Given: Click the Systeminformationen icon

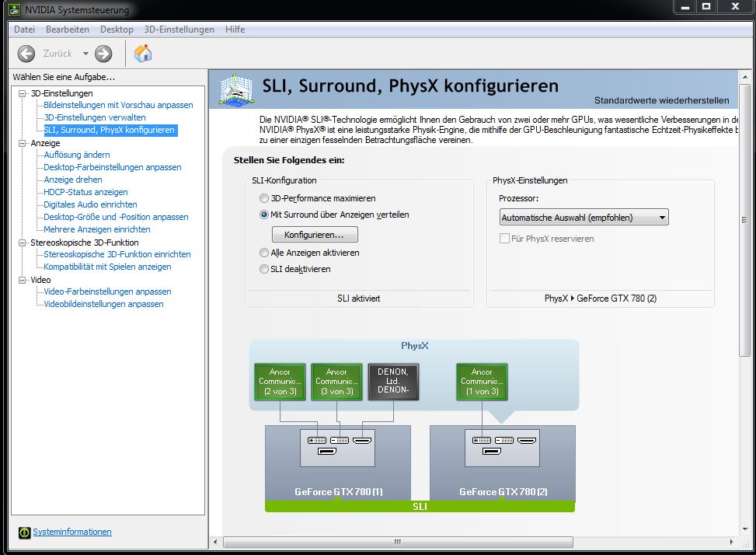Looking at the screenshot, I should [x=24, y=532].
